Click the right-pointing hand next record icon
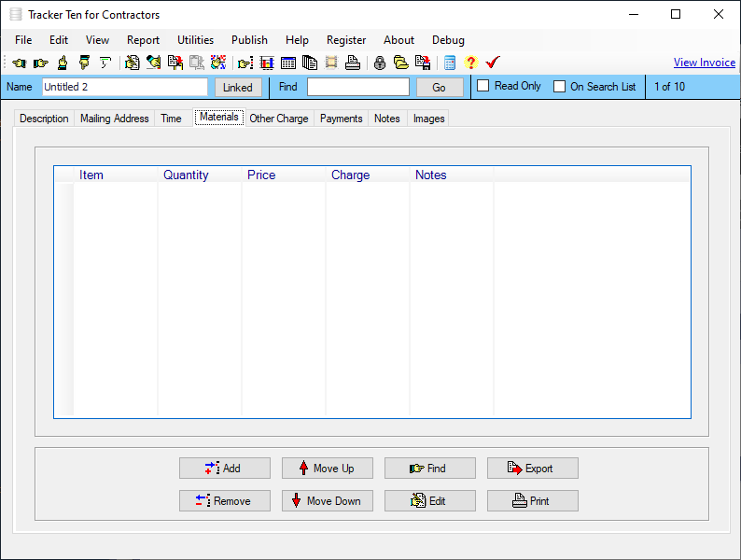The width and height of the screenshot is (741, 560). [x=41, y=63]
